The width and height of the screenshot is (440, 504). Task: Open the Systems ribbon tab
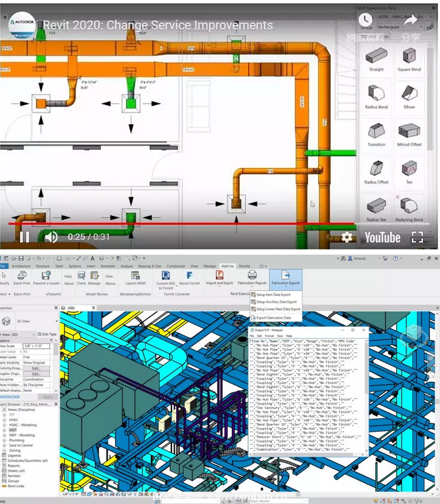click(x=75, y=266)
